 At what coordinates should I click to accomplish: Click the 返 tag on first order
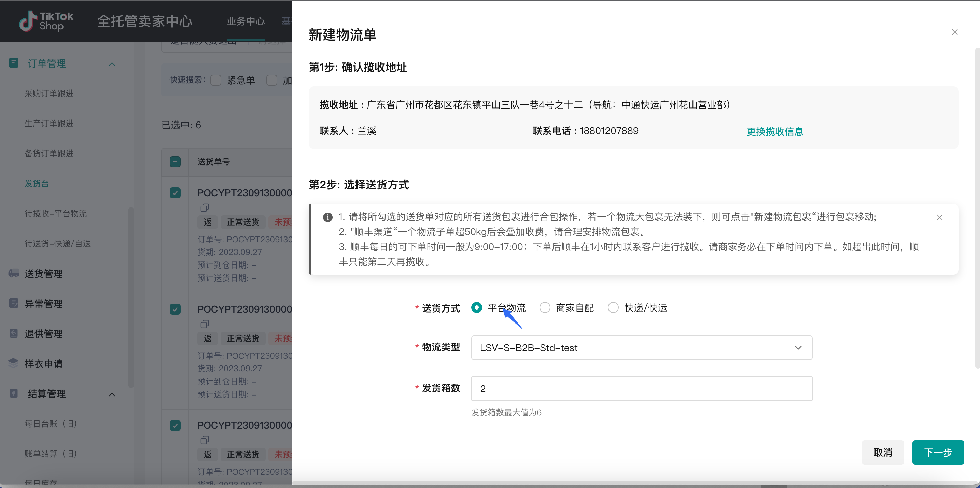[207, 222]
